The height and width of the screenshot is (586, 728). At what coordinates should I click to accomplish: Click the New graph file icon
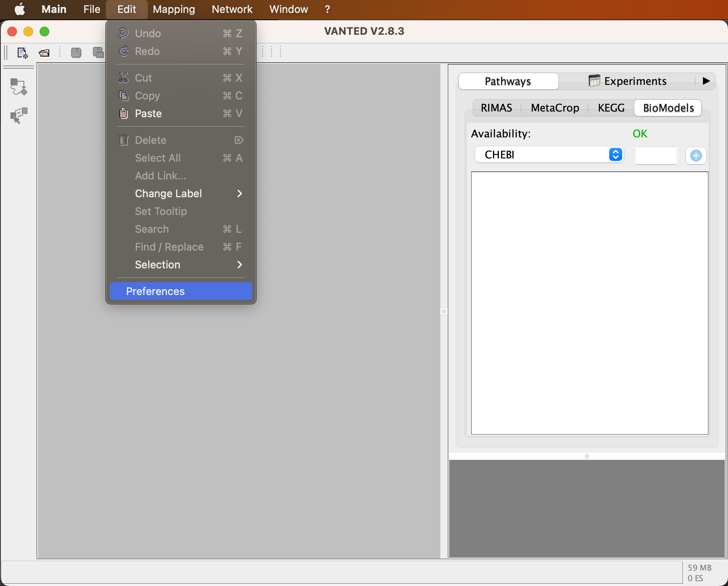[23, 53]
